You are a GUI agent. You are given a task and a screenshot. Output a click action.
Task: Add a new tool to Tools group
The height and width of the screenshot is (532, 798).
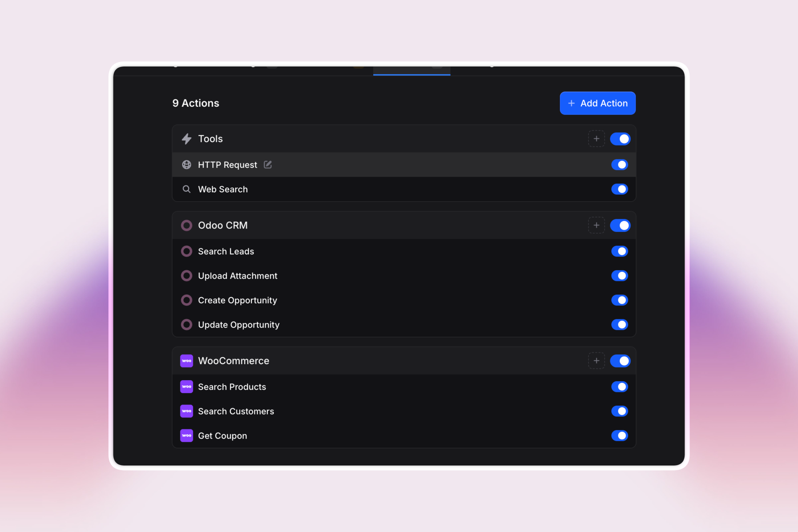point(596,139)
